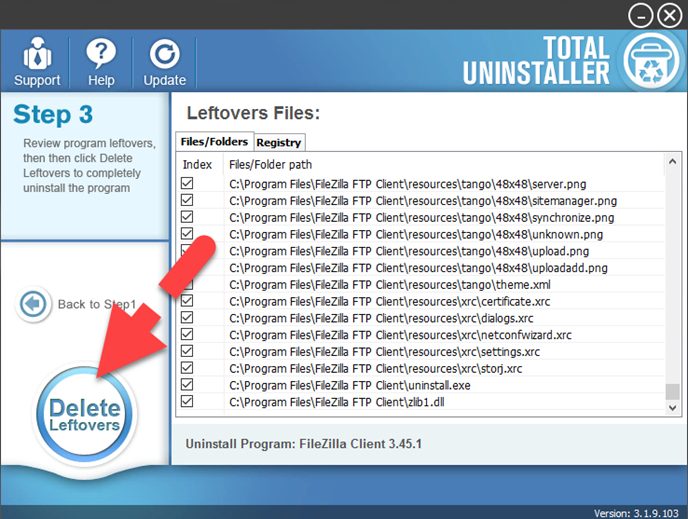688x519 pixels.
Task: Select the FTP Client\uninstall.exe path row
Action: [x=350, y=385]
